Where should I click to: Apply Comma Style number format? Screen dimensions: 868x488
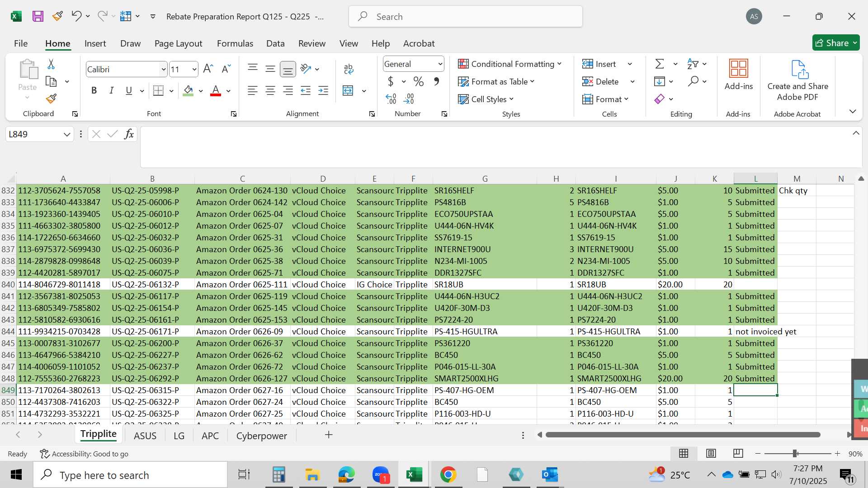click(x=436, y=82)
